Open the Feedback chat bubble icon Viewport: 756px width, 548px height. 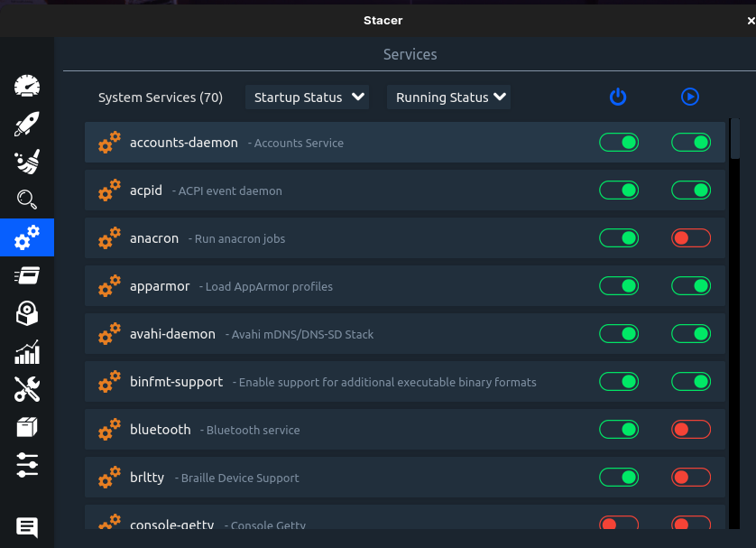click(x=27, y=527)
